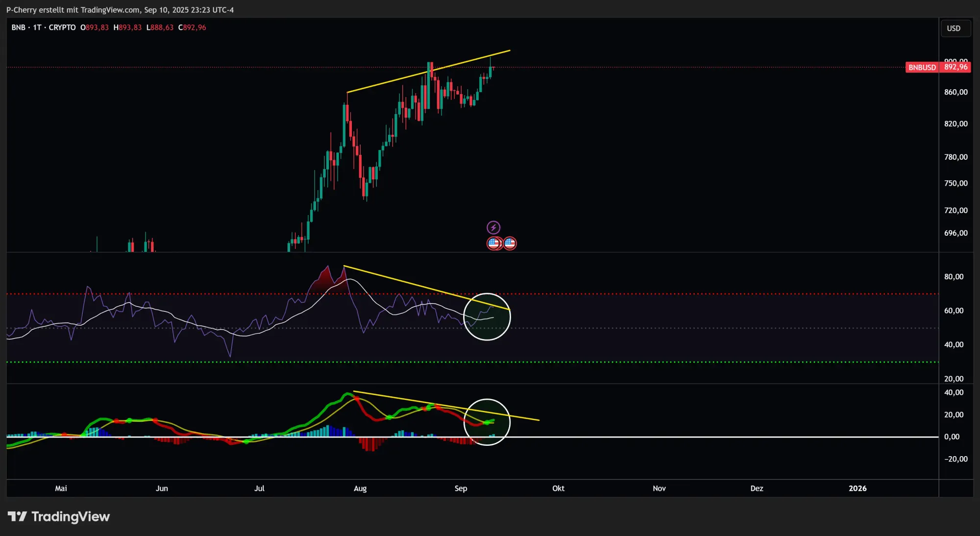Viewport: 980px width, 536px height.
Task: Click the Aug label on time axis
Action: pyautogui.click(x=360, y=488)
